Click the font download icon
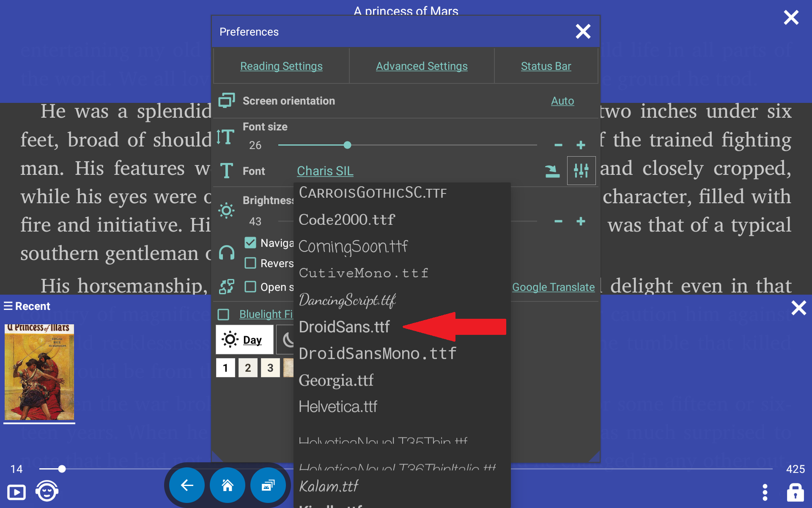 point(552,171)
